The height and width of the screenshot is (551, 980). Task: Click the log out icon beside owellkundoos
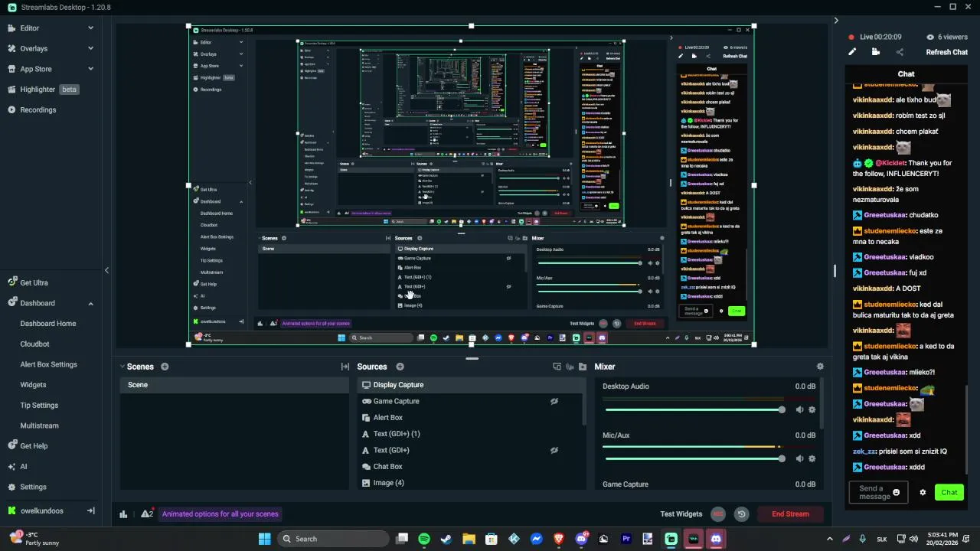pyautogui.click(x=90, y=510)
